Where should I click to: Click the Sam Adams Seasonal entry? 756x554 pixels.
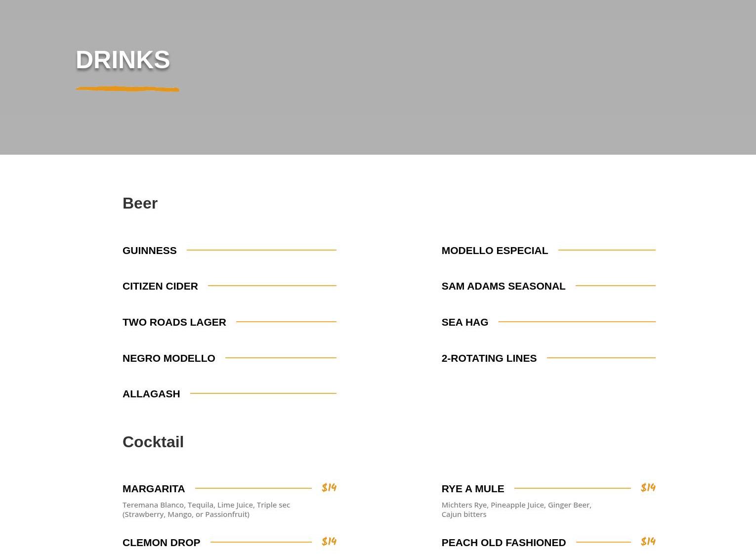[503, 286]
